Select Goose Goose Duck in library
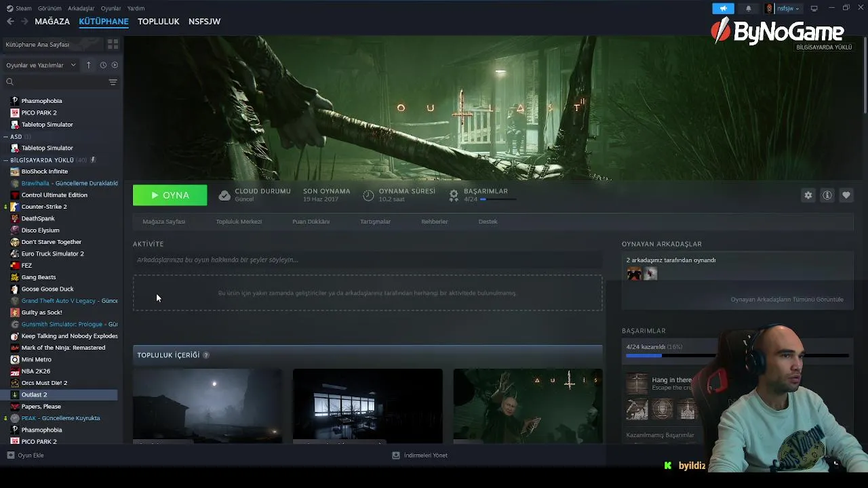 [x=47, y=289]
